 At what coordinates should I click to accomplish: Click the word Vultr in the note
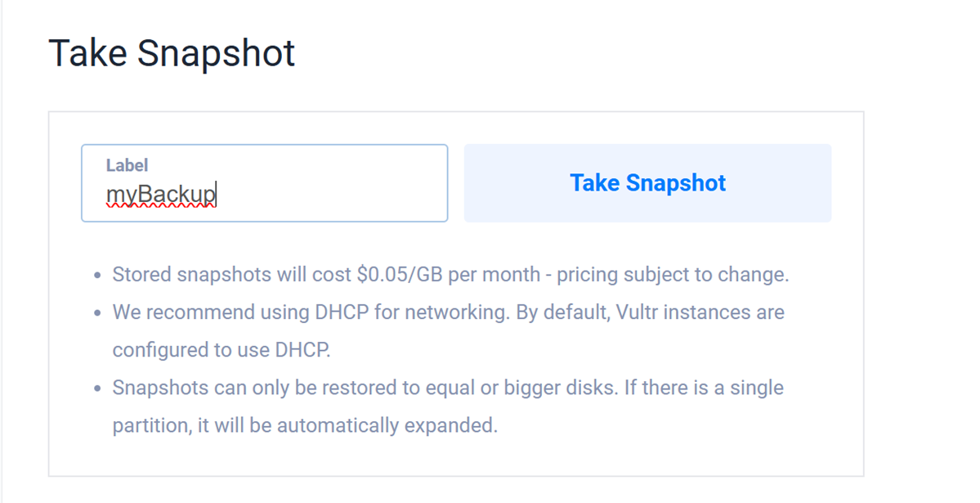coord(635,312)
